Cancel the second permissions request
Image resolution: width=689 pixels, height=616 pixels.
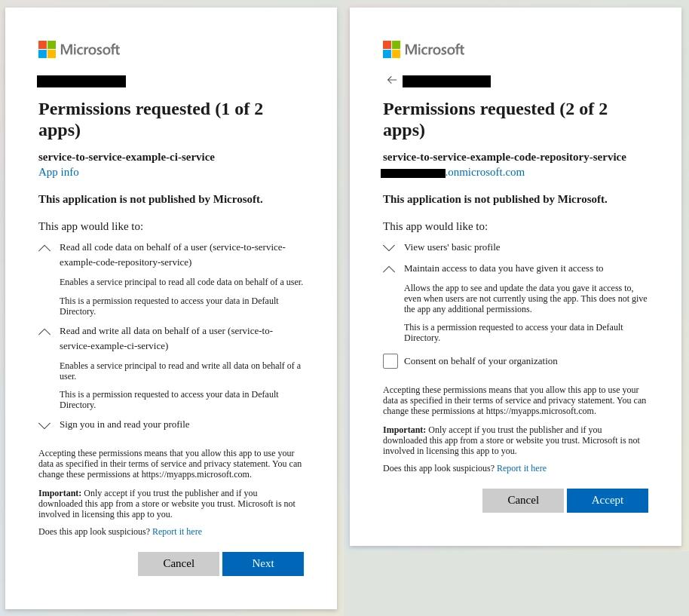523,501
